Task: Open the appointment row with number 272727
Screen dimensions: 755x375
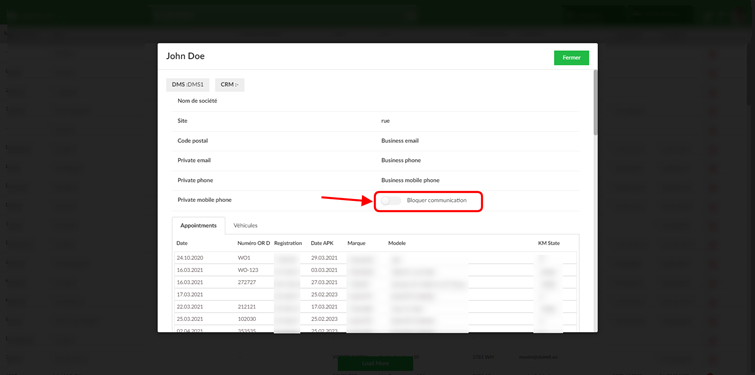Action: coord(376,283)
